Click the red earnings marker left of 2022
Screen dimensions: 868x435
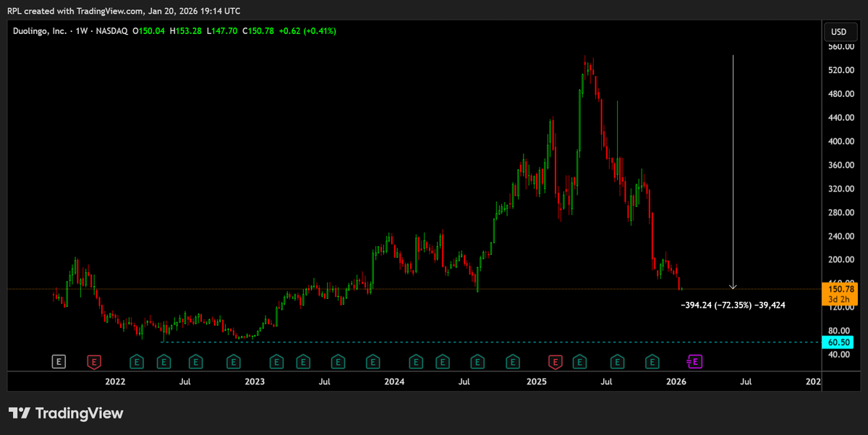(x=93, y=360)
